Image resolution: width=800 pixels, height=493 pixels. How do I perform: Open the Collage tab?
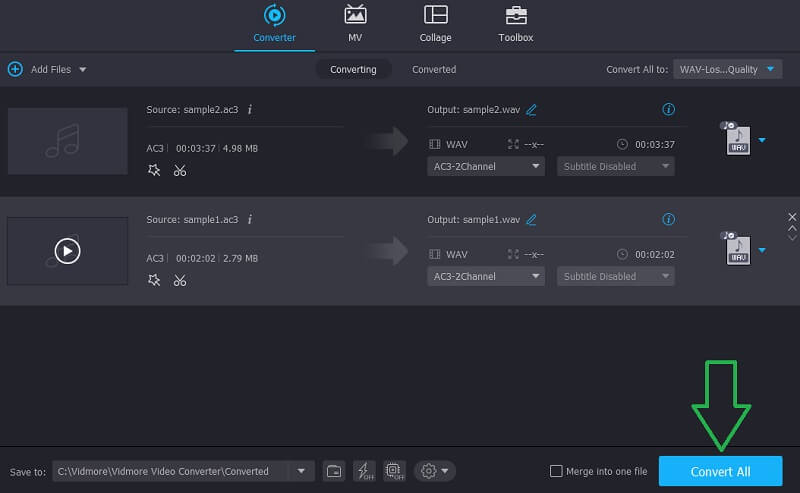pyautogui.click(x=435, y=24)
